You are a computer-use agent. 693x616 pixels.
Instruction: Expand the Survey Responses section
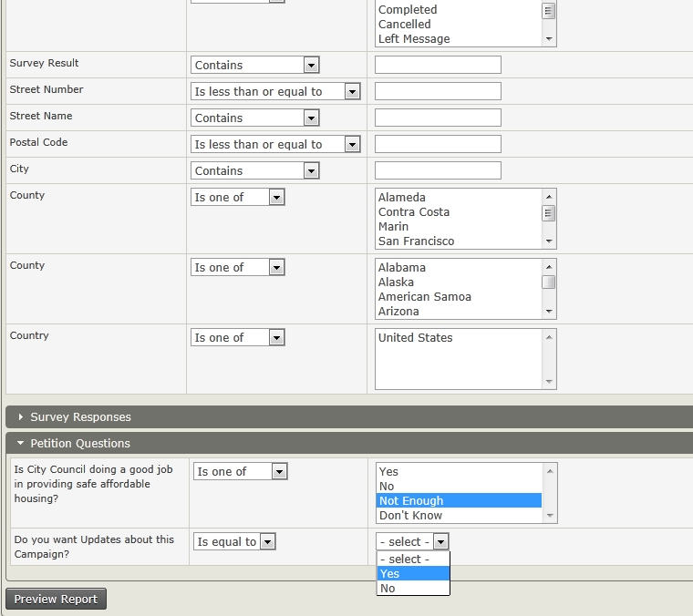click(80, 416)
